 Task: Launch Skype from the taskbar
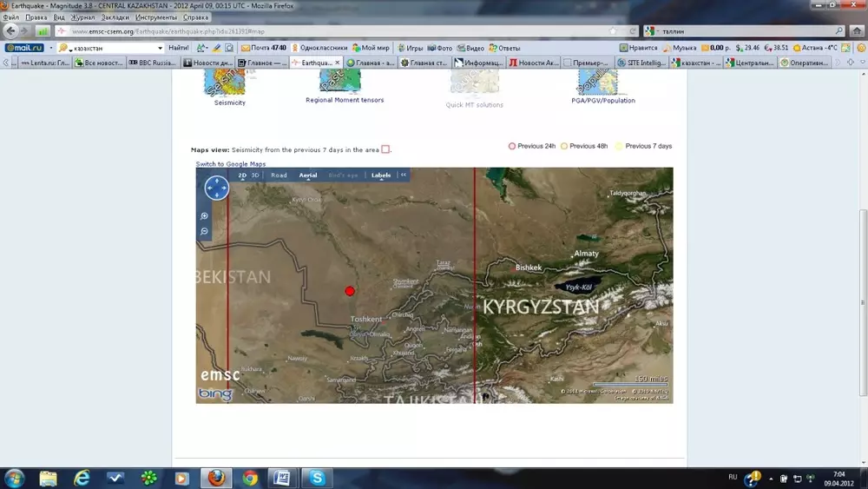(318, 478)
